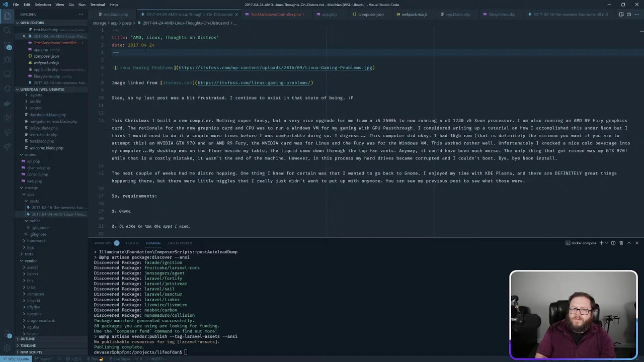Open Linux-Gaming-Problems.jpg URL in editor
This screenshot has height=362, width=644.
(x=276, y=67)
